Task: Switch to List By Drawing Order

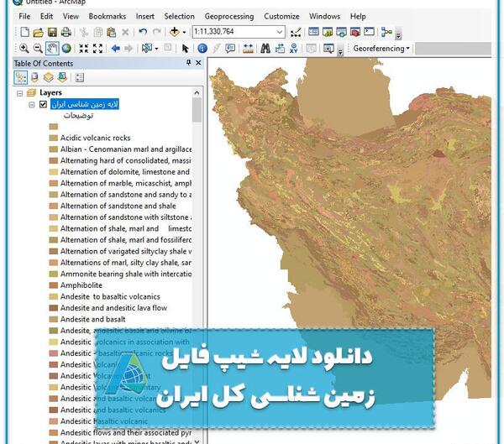Action: pyautogui.click(x=20, y=77)
